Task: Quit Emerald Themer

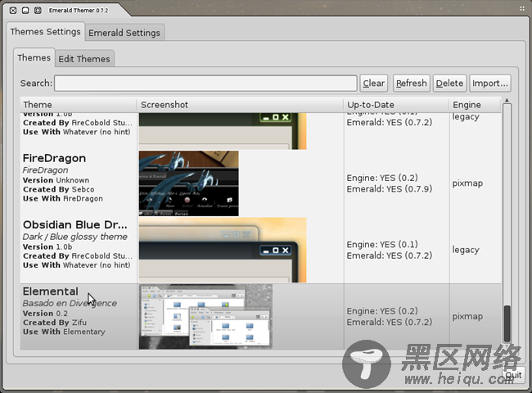Action: [x=513, y=375]
